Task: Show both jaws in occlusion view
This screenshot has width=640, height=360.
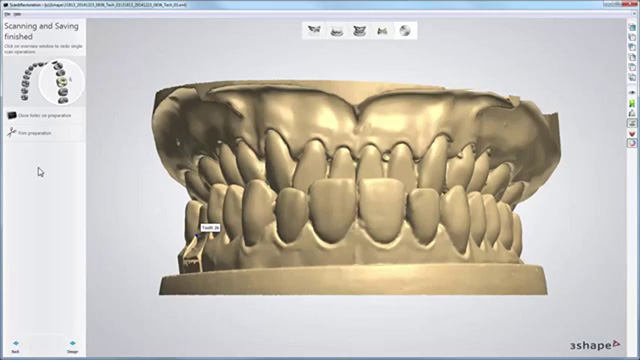Action: point(360,31)
